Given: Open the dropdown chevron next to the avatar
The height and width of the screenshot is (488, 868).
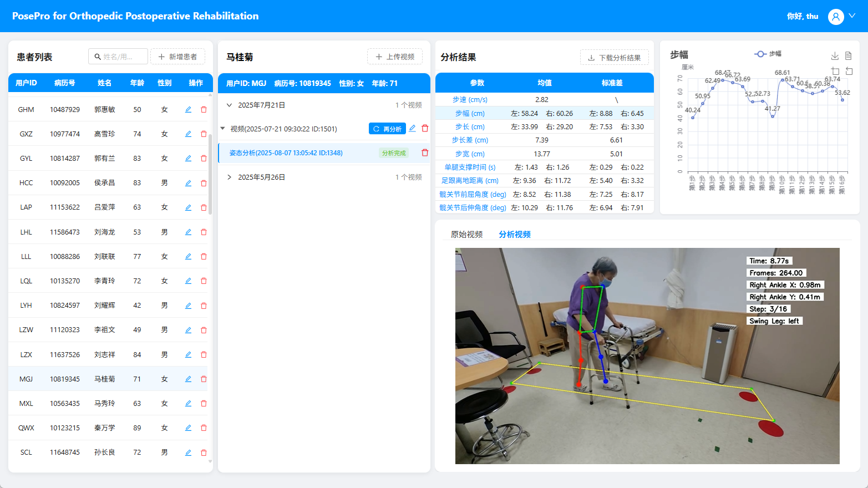Looking at the screenshot, I should 852,16.
